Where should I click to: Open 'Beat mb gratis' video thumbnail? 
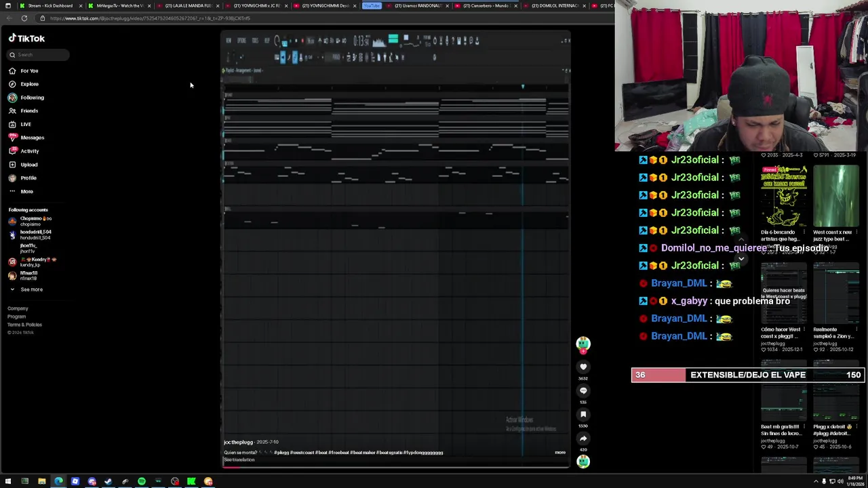point(784,390)
